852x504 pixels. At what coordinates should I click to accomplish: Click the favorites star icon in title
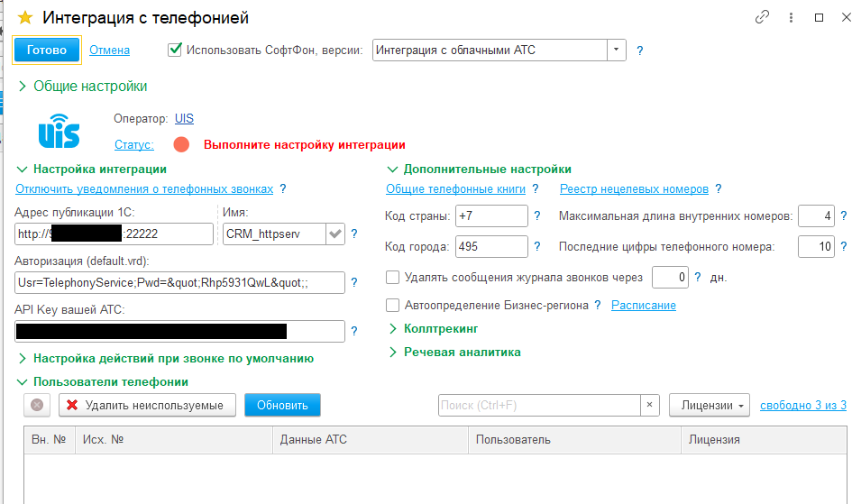(25, 17)
